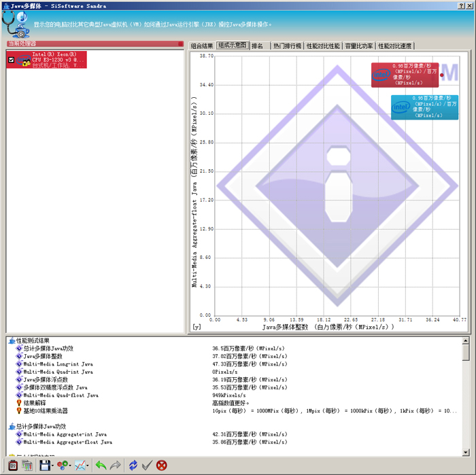Click the line graph chart icon
476x475 pixels.
[x=80, y=465]
